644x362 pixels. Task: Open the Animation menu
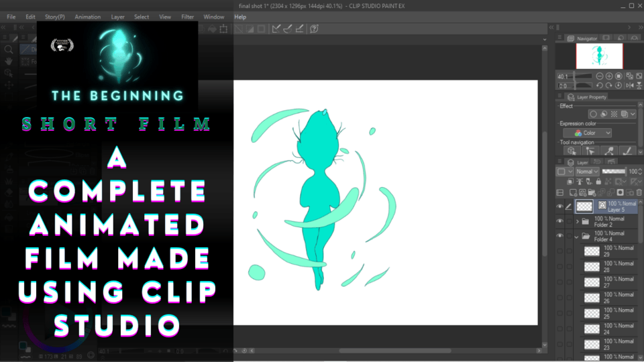tap(87, 17)
